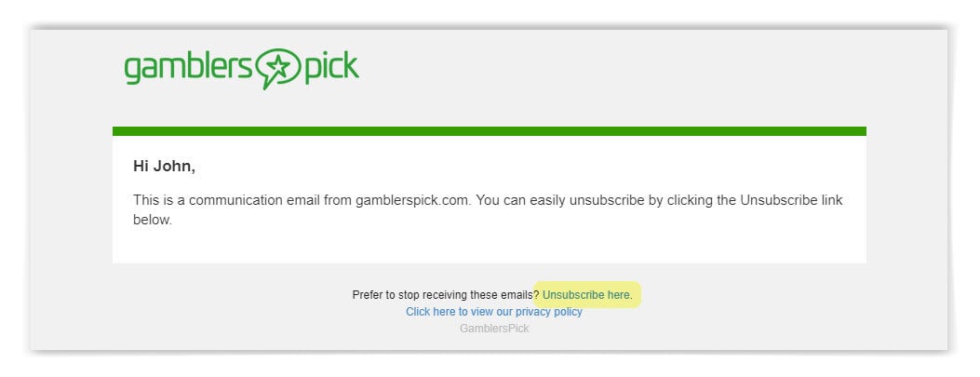Click the word 'here' in the Unsubscribe link
Screen dimensions: 980x377
(x=619, y=294)
